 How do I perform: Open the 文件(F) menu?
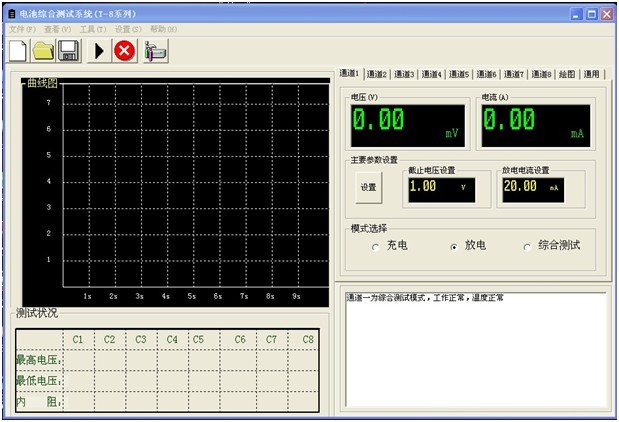(22, 29)
